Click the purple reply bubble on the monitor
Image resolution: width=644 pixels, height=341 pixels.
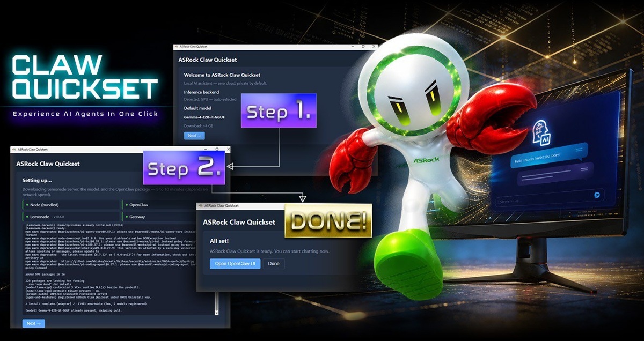pyautogui.click(x=556, y=175)
